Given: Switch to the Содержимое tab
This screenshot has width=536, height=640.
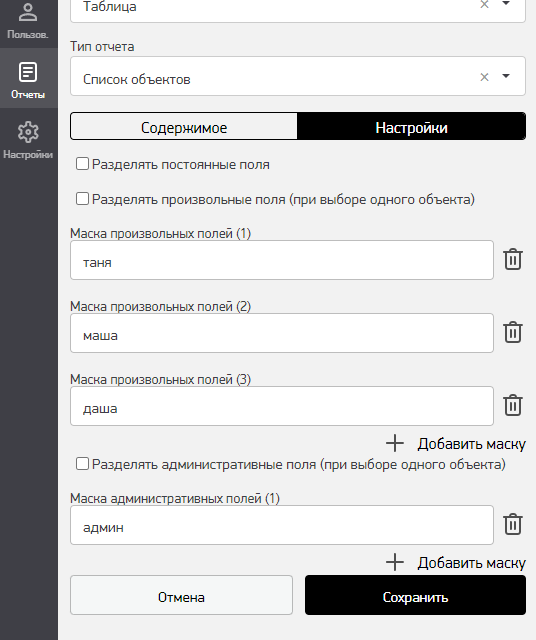Looking at the screenshot, I should (x=184, y=128).
